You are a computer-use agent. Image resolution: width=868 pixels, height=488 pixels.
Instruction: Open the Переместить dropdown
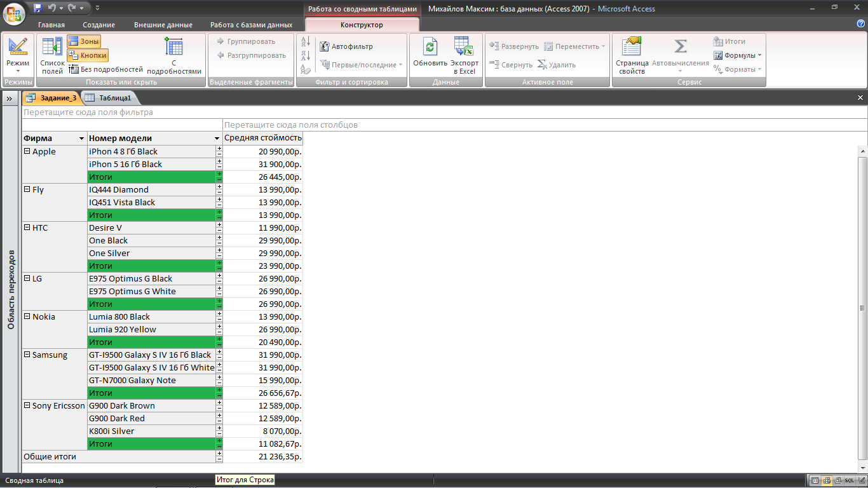574,46
